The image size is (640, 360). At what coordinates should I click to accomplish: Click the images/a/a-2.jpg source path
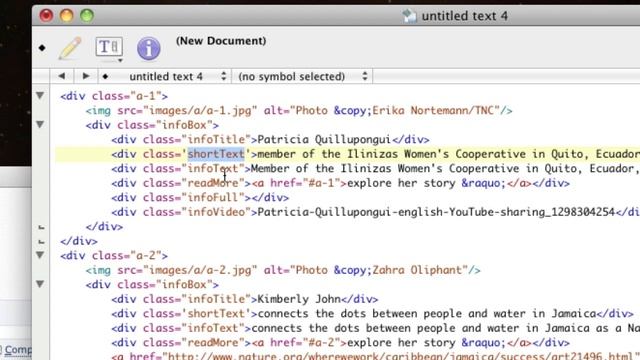pos(200,270)
